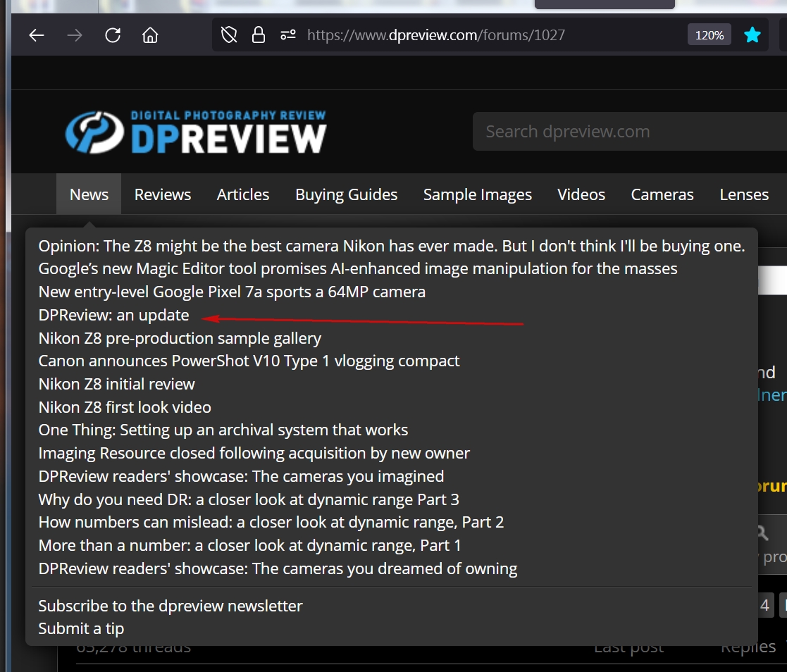787x672 pixels.
Task: Expand the Buying Guides nav menu
Action: 346,194
